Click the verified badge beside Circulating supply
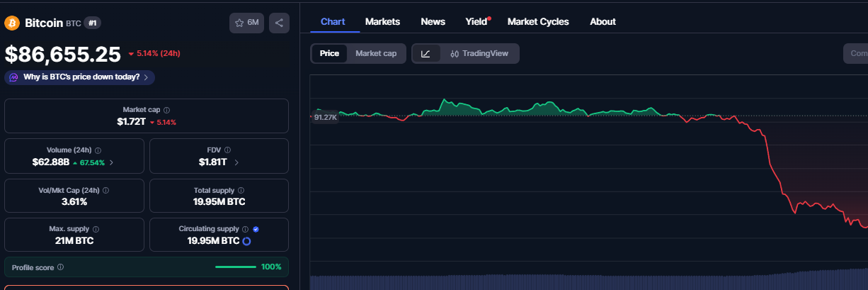The image size is (868, 290). [x=256, y=230]
